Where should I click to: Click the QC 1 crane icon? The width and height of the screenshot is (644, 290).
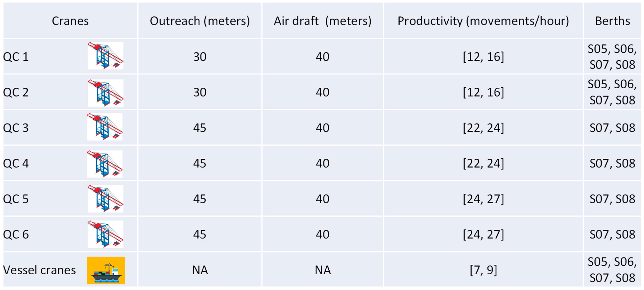click(105, 56)
